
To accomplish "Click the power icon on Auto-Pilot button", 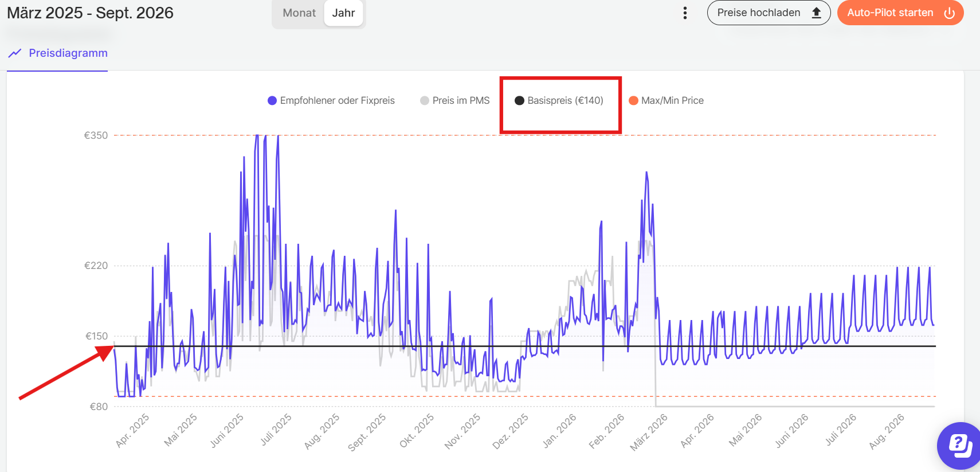I will (950, 13).
